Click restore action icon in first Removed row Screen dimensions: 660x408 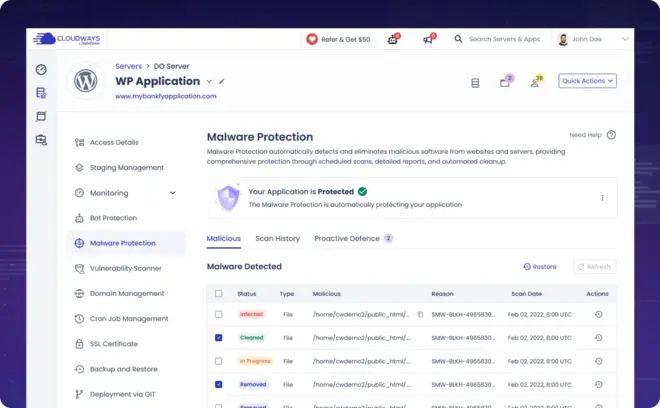599,384
